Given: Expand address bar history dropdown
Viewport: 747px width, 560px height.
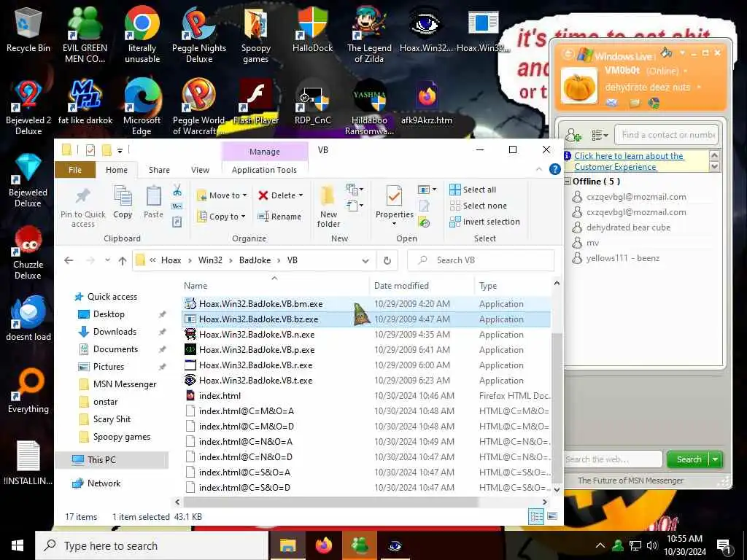Looking at the screenshot, I should click(365, 260).
